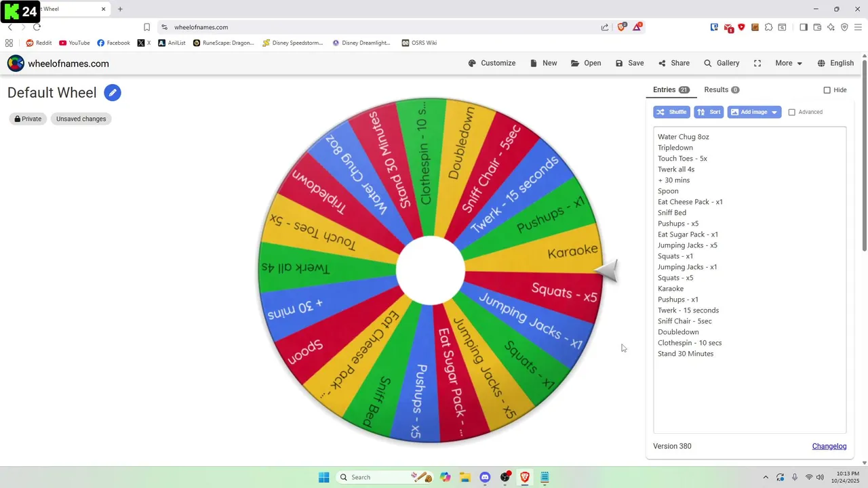Change language from English
This screenshot has height=488, width=868.
tap(835, 63)
